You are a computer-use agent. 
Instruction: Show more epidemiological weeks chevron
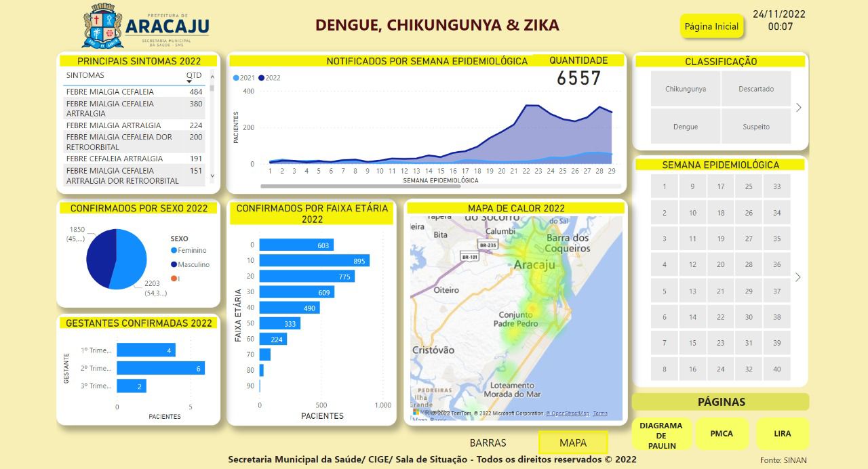click(x=798, y=277)
